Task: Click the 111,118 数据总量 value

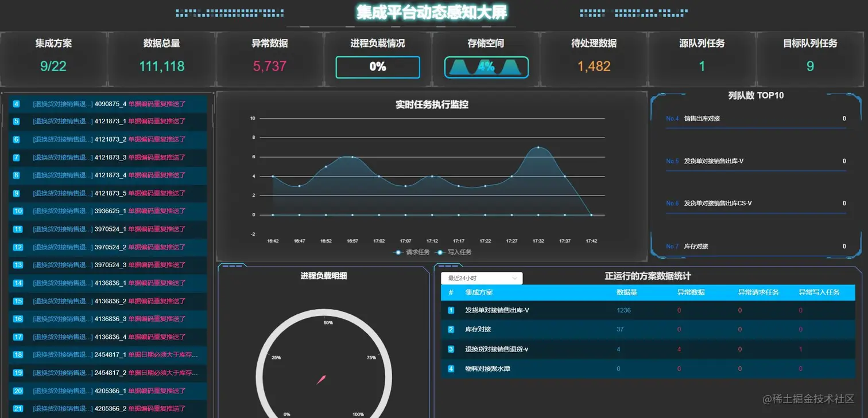Action: tap(162, 67)
